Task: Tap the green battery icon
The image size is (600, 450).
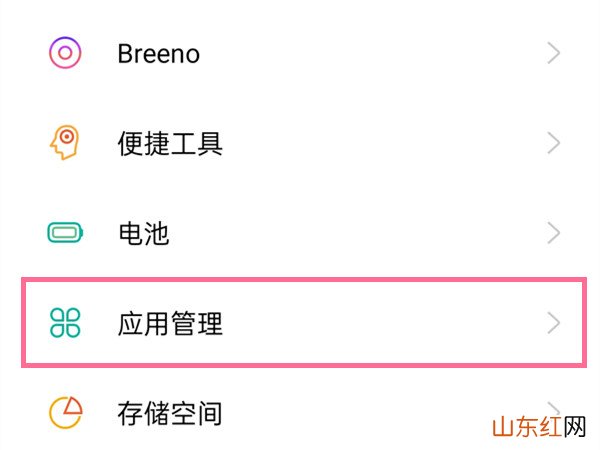Action: (x=65, y=233)
